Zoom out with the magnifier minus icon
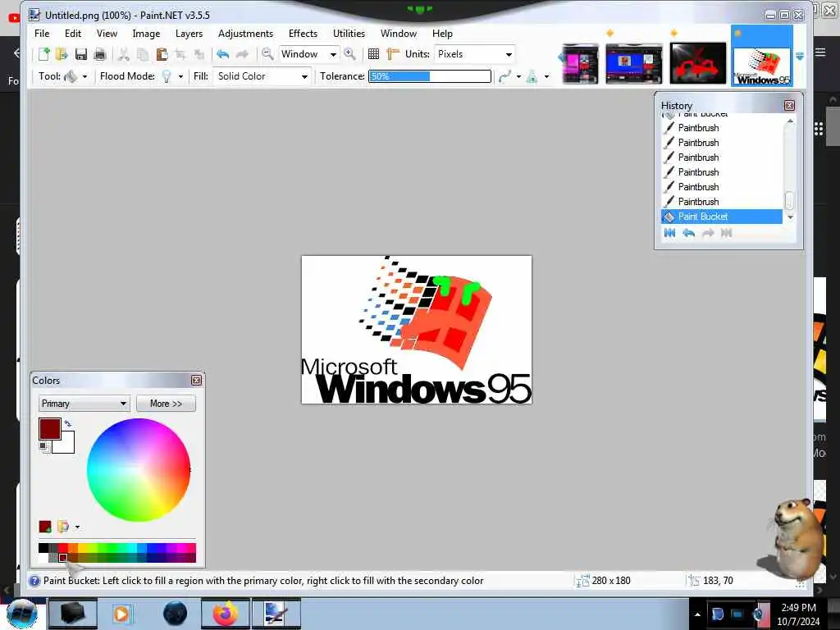 tap(267, 54)
